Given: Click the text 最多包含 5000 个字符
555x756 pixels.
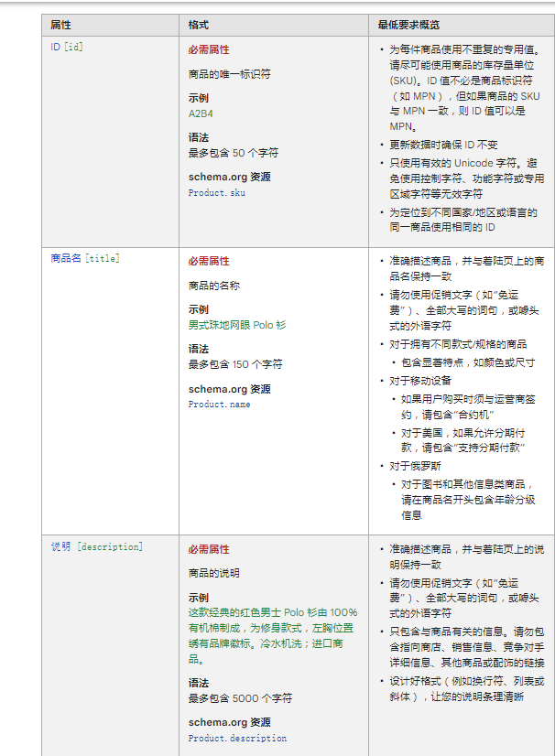Looking at the screenshot, I should (x=240, y=698).
